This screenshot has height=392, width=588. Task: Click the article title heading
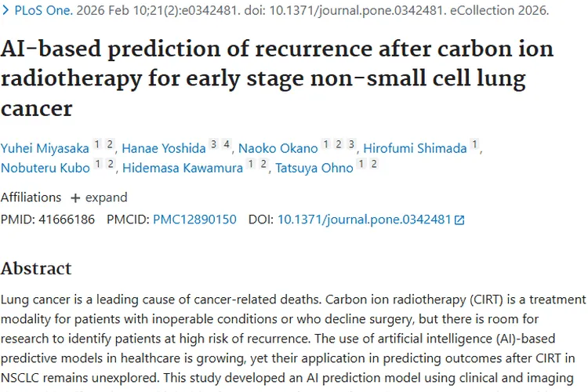274,78
